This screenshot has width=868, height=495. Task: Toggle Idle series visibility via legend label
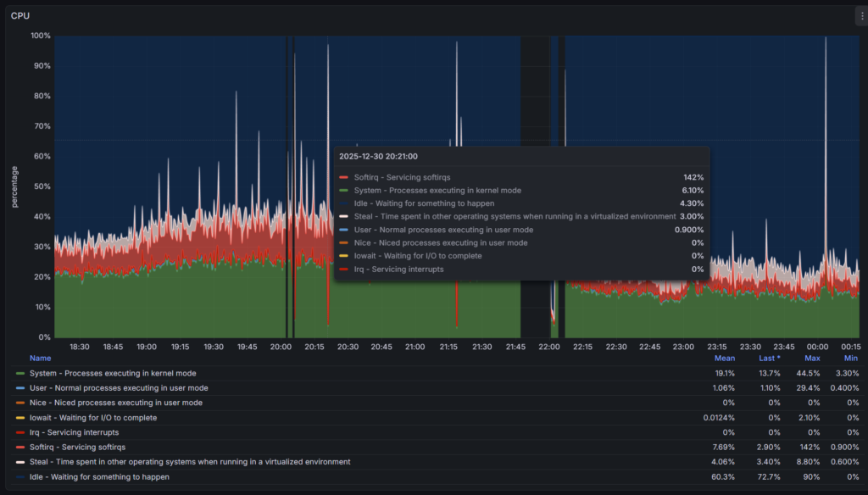pos(99,476)
